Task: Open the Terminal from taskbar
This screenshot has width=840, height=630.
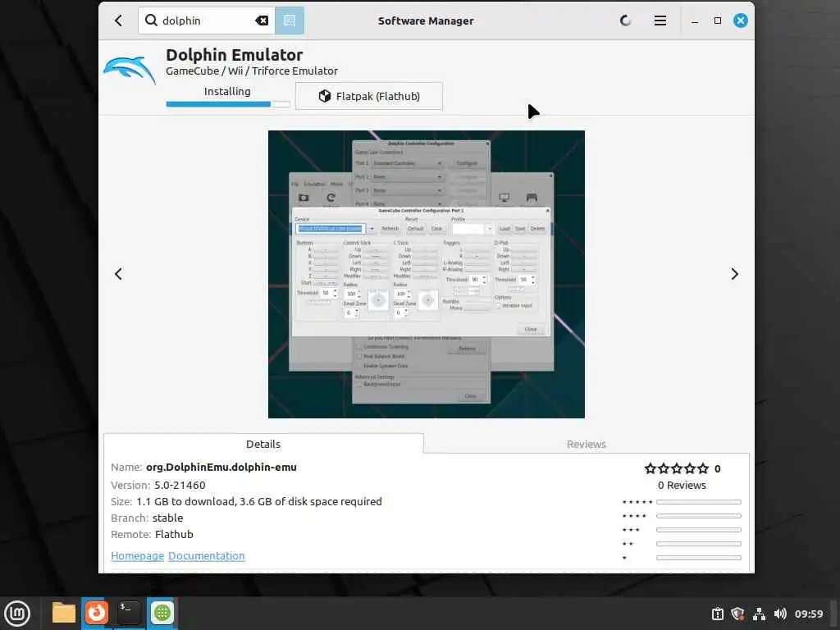Action: [129, 613]
